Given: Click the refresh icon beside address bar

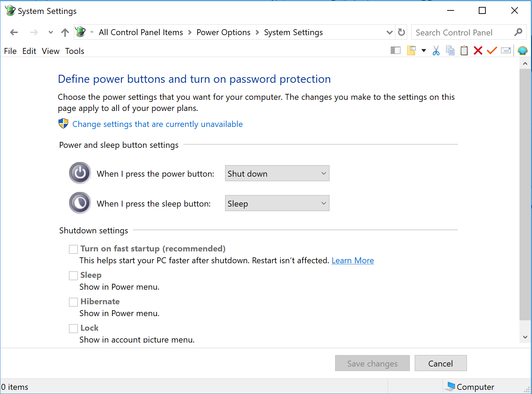Looking at the screenshot, I should [402, 32].
